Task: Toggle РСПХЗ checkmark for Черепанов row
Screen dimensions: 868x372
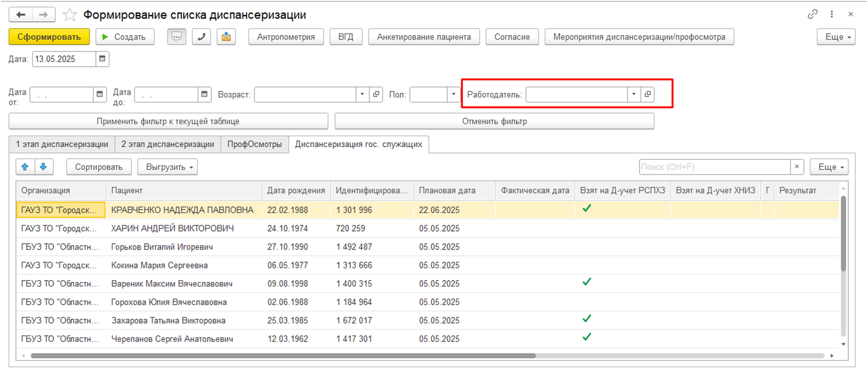Action: tap(587, 337)
